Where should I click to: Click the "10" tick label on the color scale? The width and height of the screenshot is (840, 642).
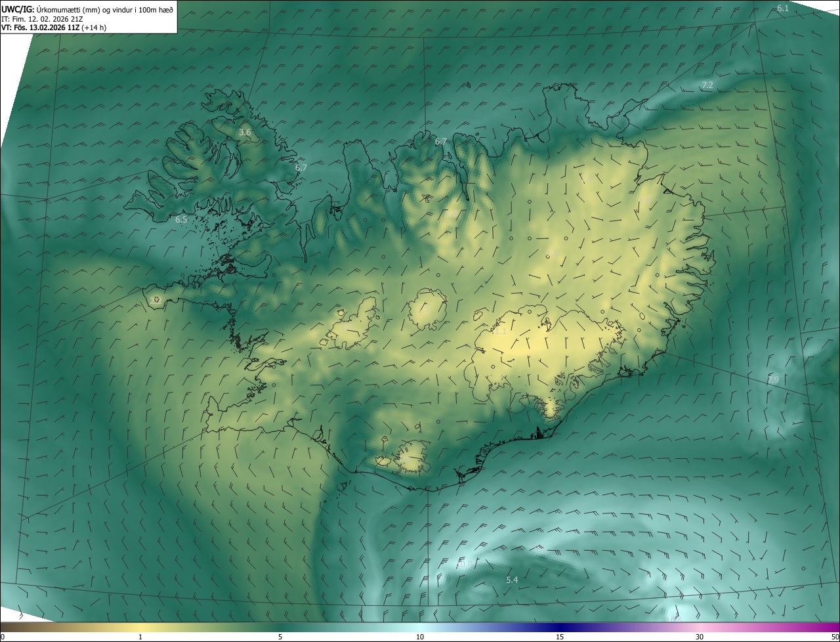[420, 637]
